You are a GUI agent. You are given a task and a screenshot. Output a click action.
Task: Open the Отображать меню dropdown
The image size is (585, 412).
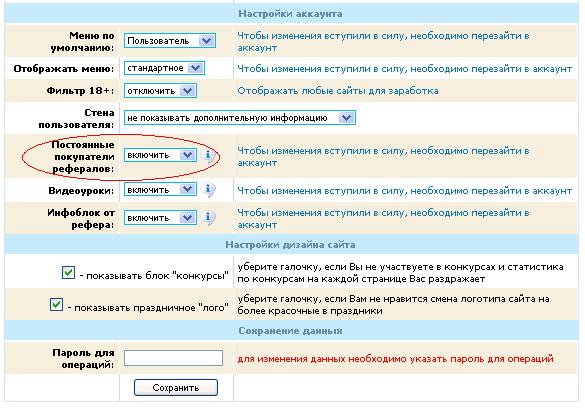164,68
